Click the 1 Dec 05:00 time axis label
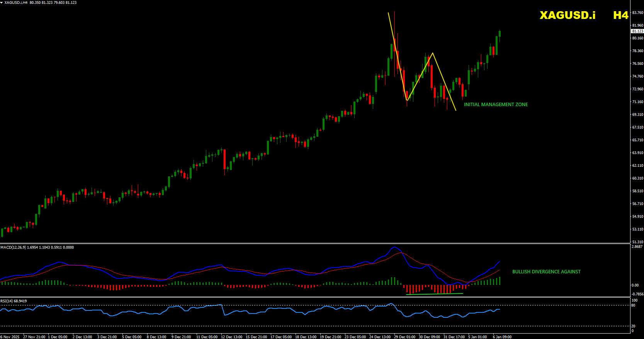Viewport: 644px width, 339px height. (x=58, y=337)
